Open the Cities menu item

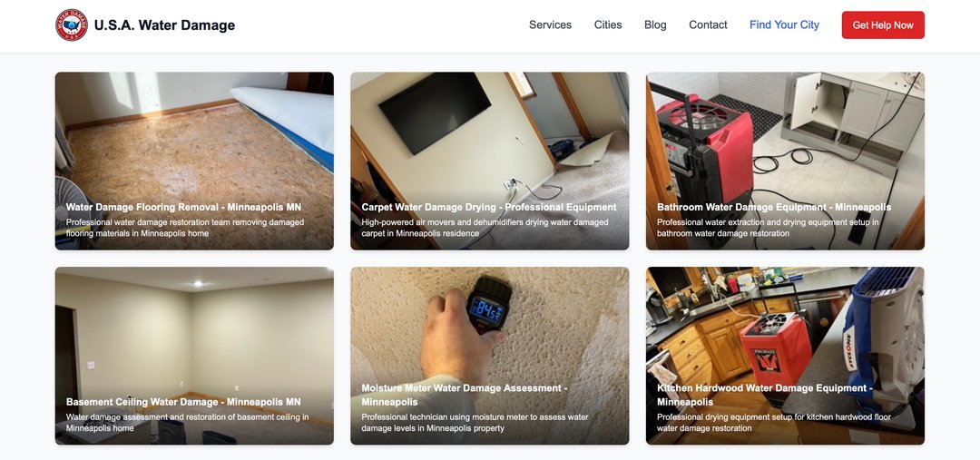[x=608, y=25]
